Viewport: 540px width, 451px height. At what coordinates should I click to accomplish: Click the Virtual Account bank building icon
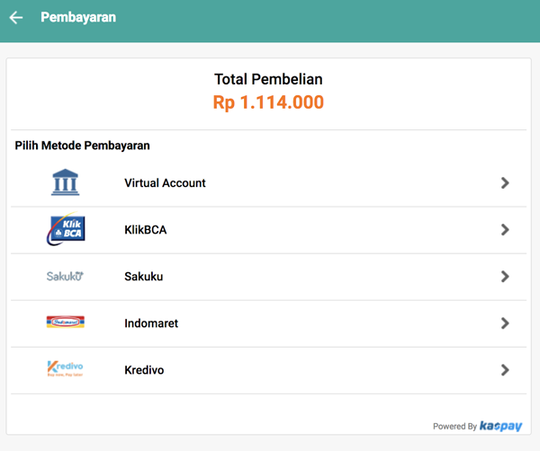(x=65, y=182)
